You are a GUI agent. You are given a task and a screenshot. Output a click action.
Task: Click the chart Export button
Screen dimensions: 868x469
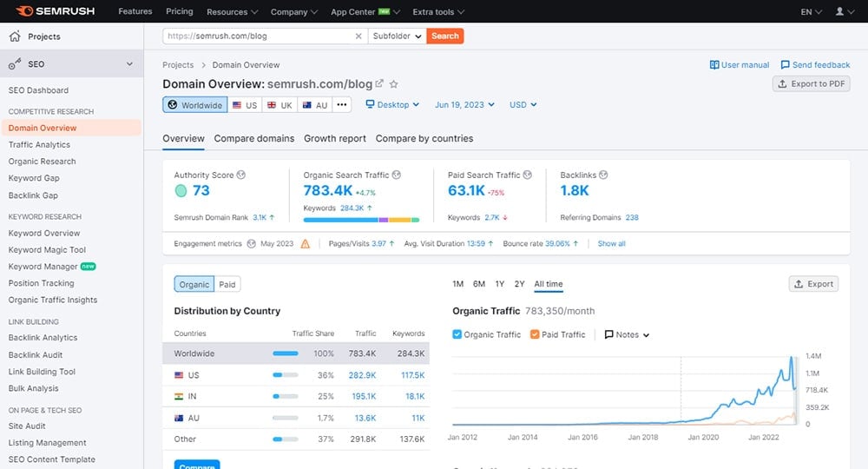click(813, 284)
